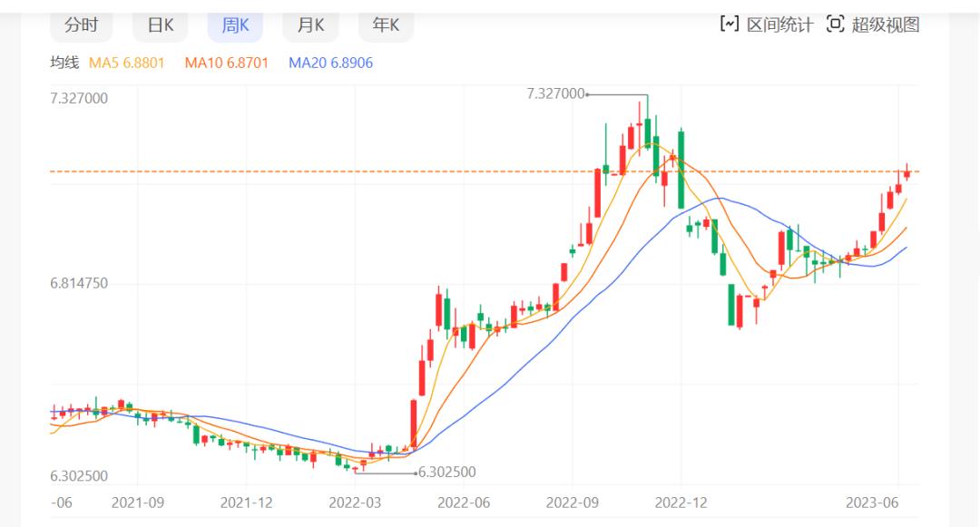The width and height of the screenshot is (980, 527).
Task: Click the 均线 moving average label
Action: [x=65, y=63]
